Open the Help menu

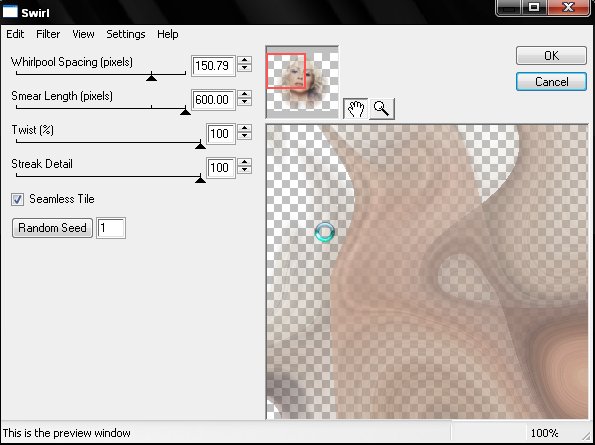tap(168, 34)
